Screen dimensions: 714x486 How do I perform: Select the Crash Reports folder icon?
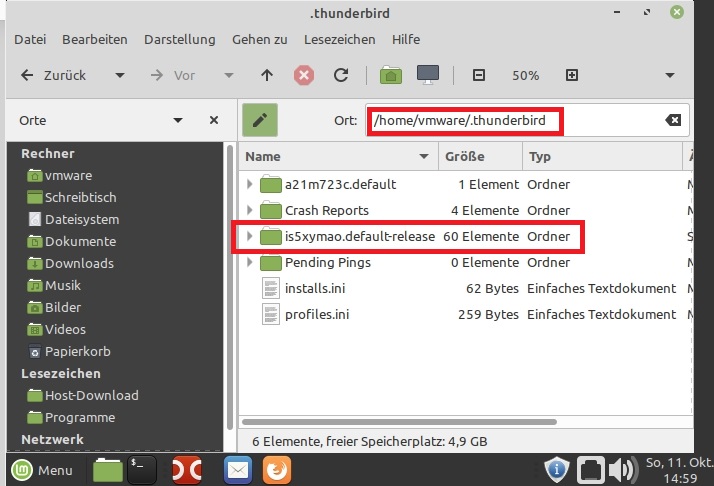coord(270,210)
